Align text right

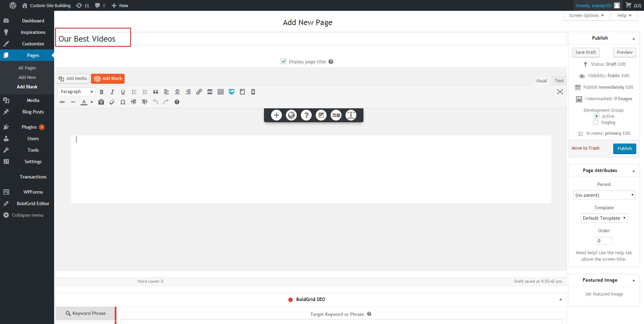click(188, 92)
